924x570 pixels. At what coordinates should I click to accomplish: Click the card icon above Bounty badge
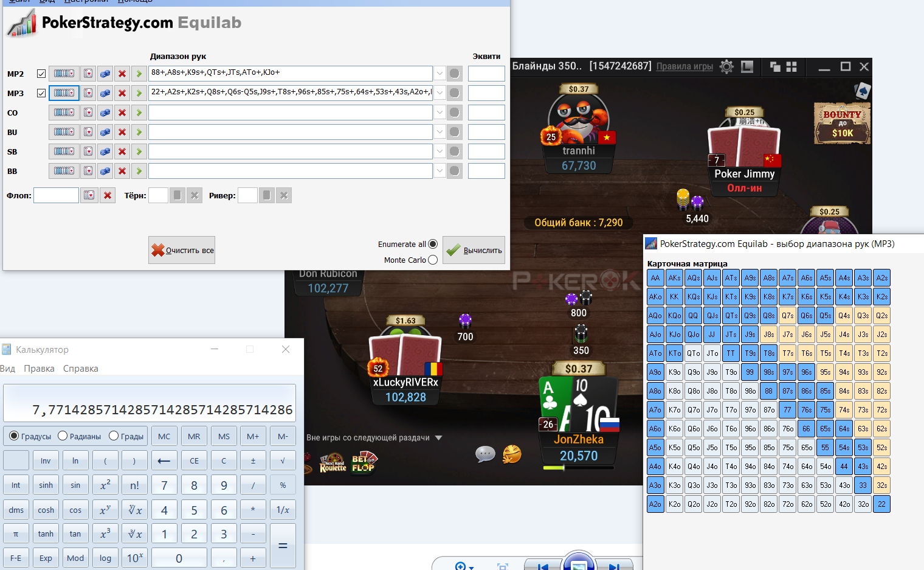(x=863, y=91)
